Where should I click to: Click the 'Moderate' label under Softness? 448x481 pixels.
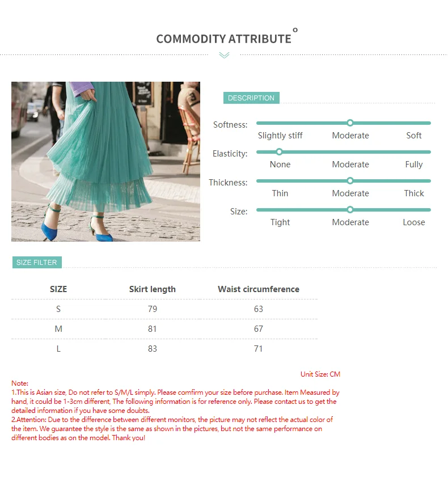(350, 135)
